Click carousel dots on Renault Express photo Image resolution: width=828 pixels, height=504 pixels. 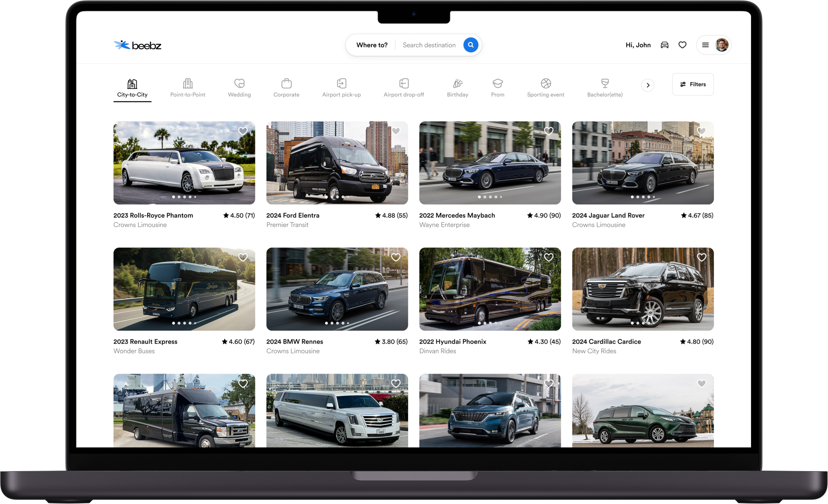pyautogui.click(x=184, y=323)
